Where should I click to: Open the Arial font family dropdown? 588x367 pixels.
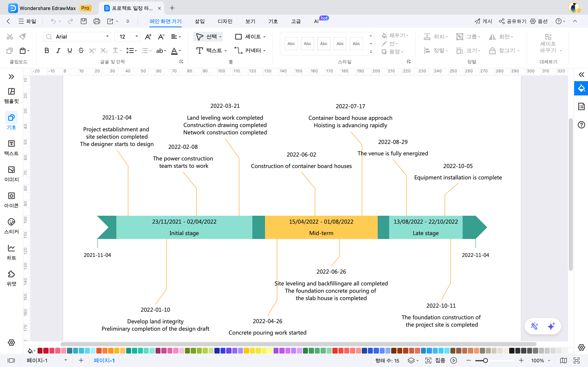[x=107, y=37]
